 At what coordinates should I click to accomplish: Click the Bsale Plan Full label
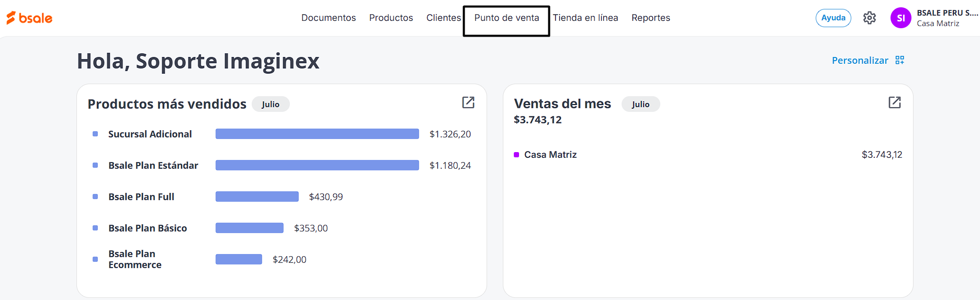point(141,197)
